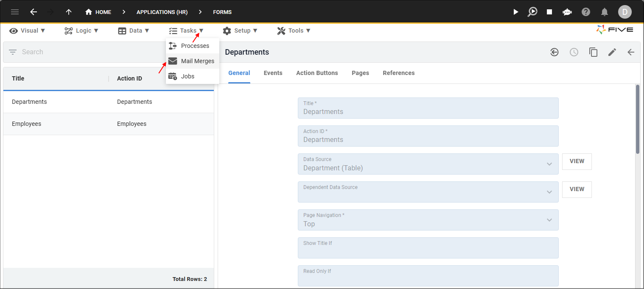Open APPLICATIONS (HR) breadcrumb

(162, 12)
